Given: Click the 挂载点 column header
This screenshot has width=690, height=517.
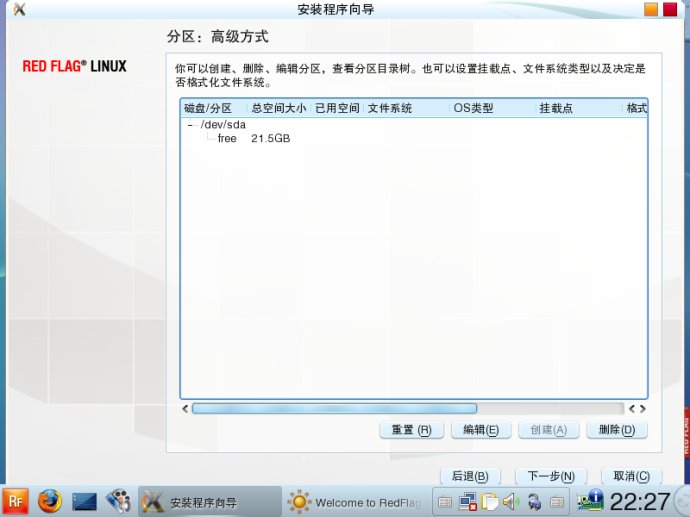Looking at the screenshot, I should point(556,108).
